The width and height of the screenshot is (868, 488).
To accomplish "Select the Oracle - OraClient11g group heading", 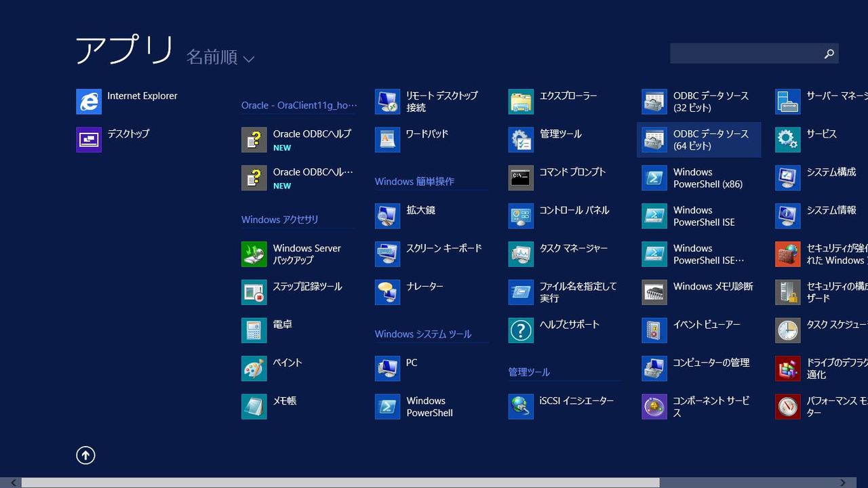I will pyautogui.click(x=299, y=105).
